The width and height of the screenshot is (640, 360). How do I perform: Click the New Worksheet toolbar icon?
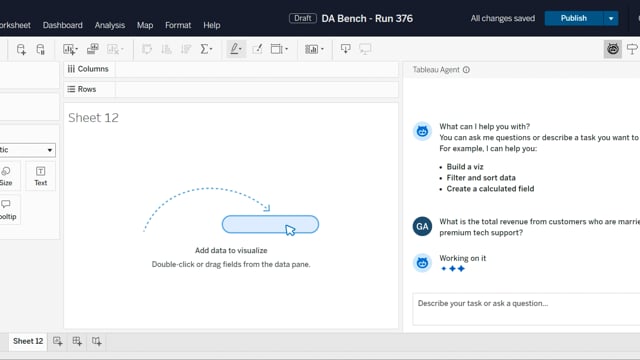[70, 49]
